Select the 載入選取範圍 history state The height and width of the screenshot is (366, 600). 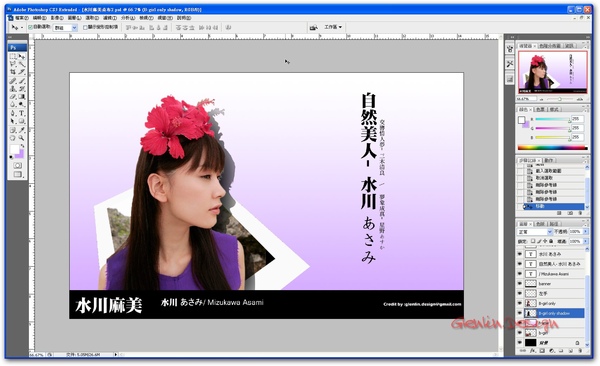[553, 171]
